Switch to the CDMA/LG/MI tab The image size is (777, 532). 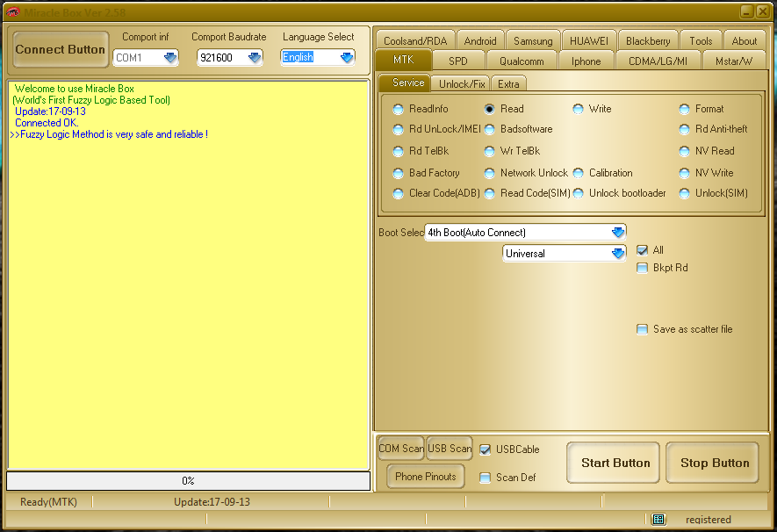(x=658, y=61)
